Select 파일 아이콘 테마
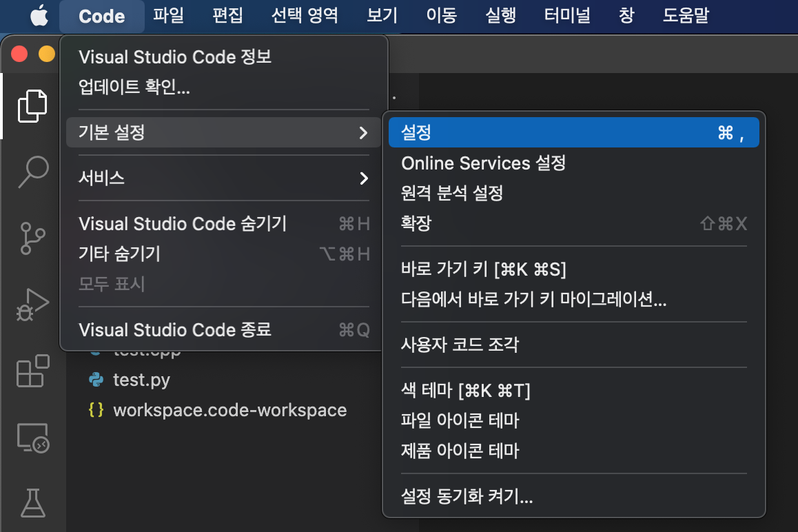The image size is (798, 532). pyautogui.click(x=573, y=420)
